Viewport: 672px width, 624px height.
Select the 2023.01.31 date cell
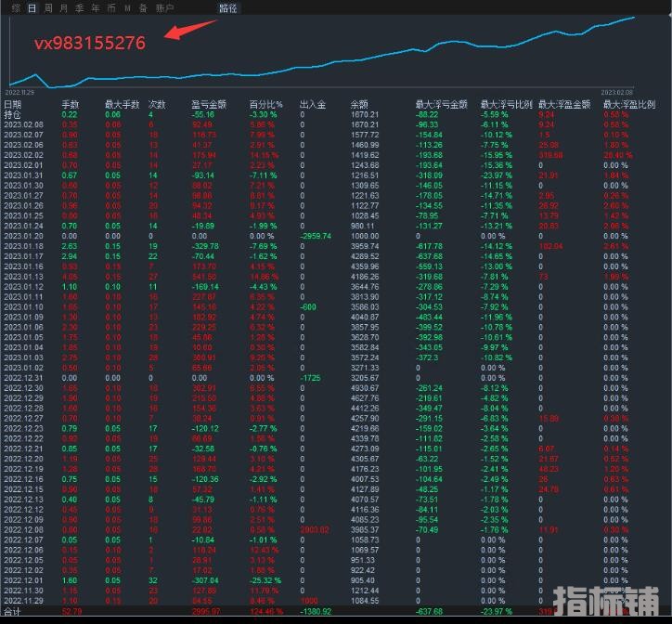coord(23,175)
